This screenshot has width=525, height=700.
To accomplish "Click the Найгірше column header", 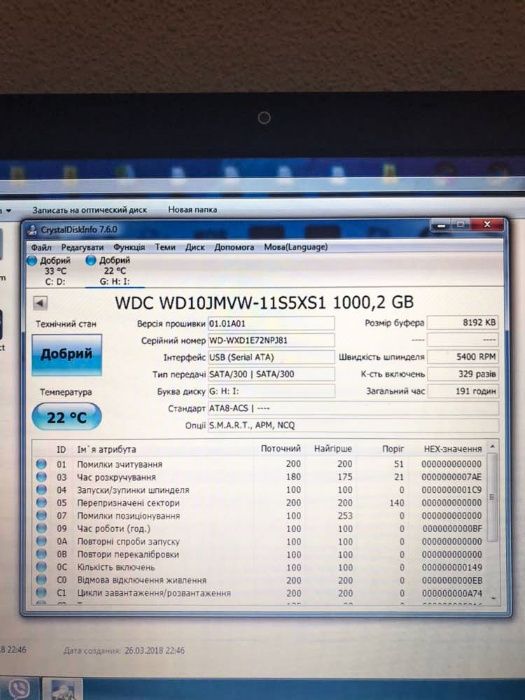I will [x=333, y=449].
